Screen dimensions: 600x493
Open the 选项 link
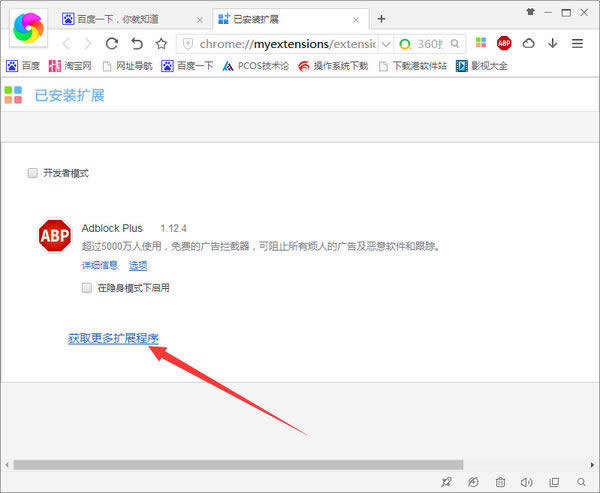coord(138,265)
